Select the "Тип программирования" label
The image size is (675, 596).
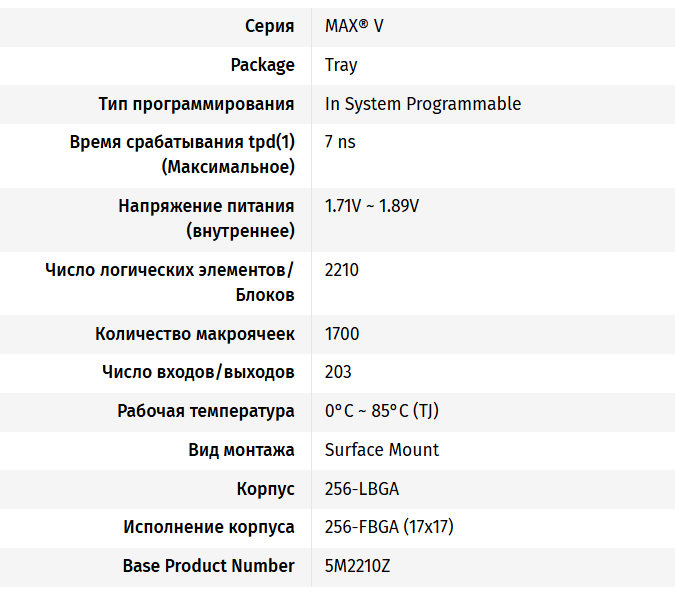click(x=196, y=104)
